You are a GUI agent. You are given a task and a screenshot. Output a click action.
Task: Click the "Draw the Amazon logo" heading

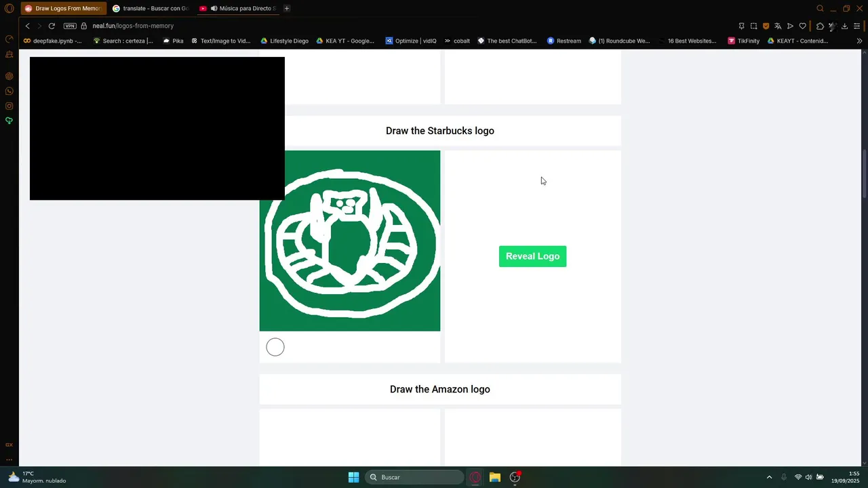[x=440, y=389]
